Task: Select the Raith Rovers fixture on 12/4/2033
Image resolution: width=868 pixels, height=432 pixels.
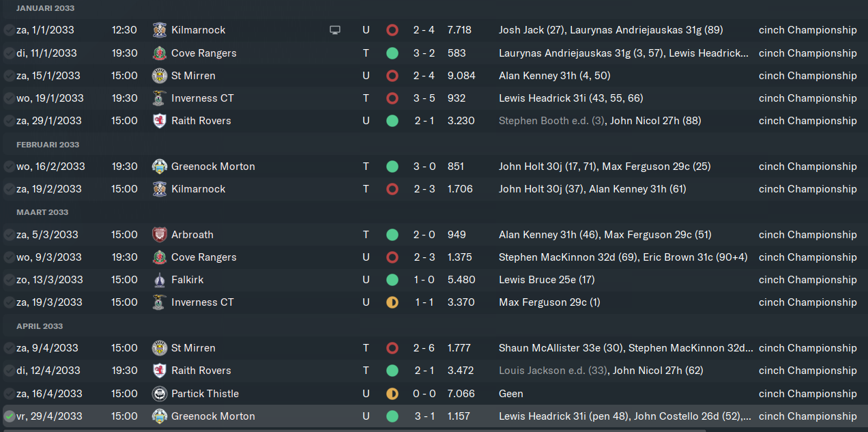Action: tap(434, 371)
